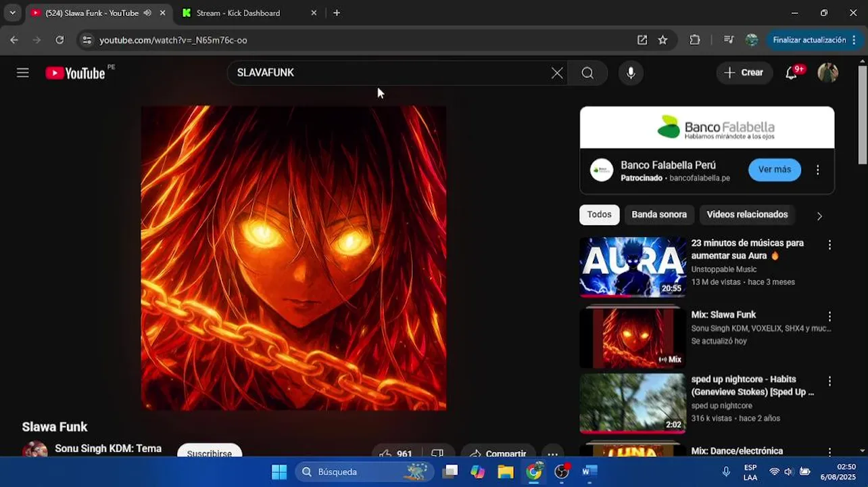Go to YouTube home via logo

(x=75, y=73)
